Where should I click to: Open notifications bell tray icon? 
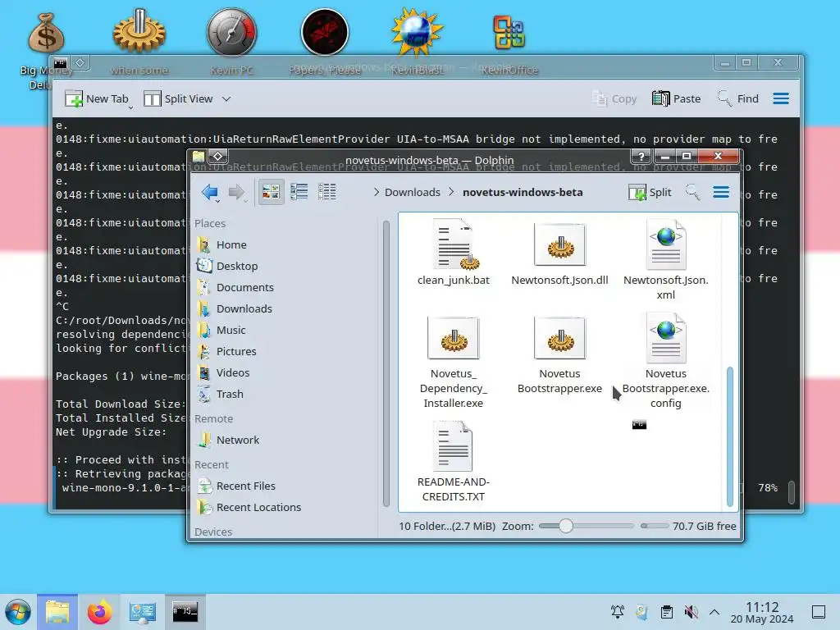tap(617, 612)
